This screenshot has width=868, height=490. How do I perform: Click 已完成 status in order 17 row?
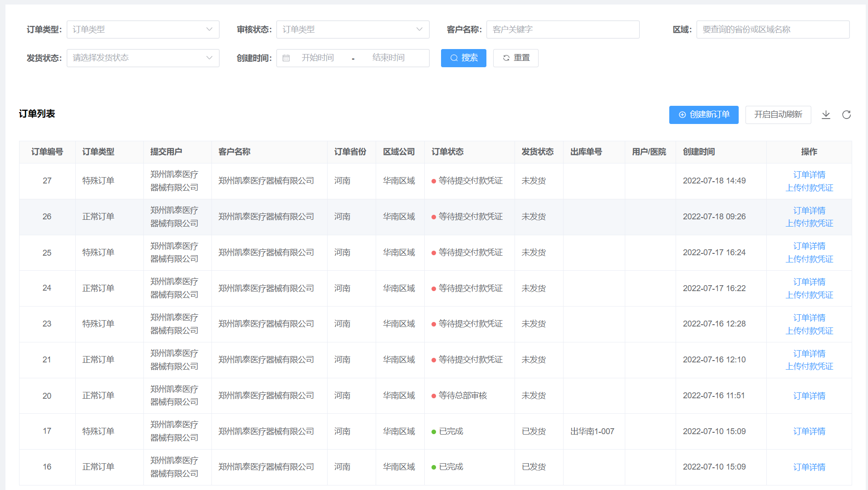[451, 431]
